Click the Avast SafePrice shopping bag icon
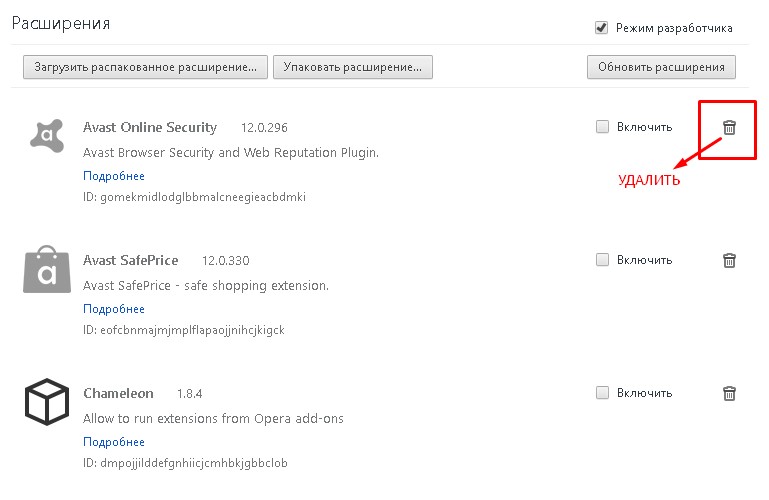769x500 pixels. [47, 269]
